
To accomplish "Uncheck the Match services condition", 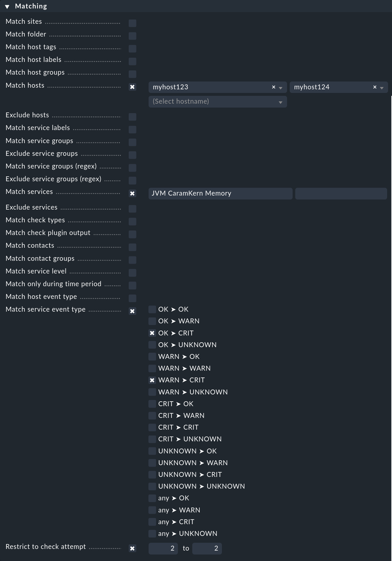I will click(132, 193).
